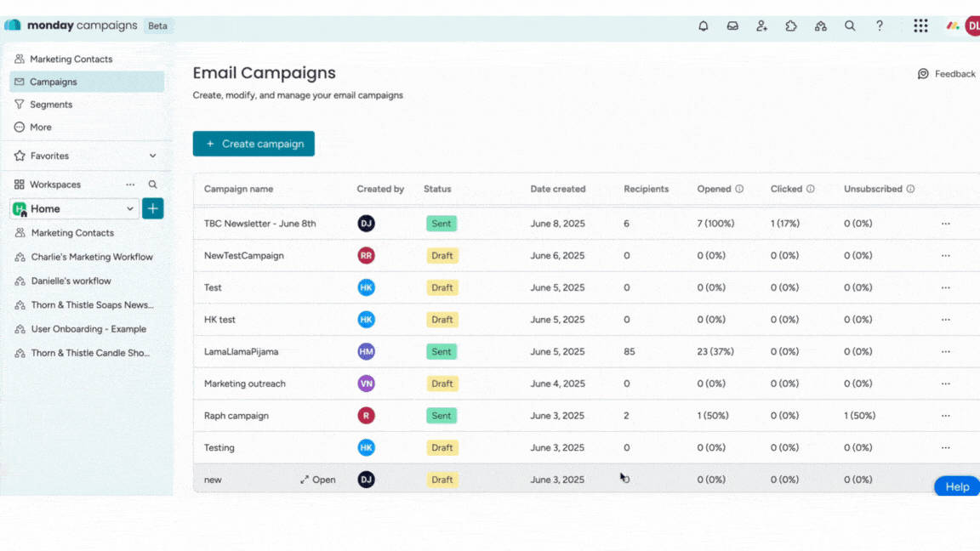Open the Thorn & Thistle Soaps News board
The width and height of the screenshot is (980, 551).
coord(92,304)
